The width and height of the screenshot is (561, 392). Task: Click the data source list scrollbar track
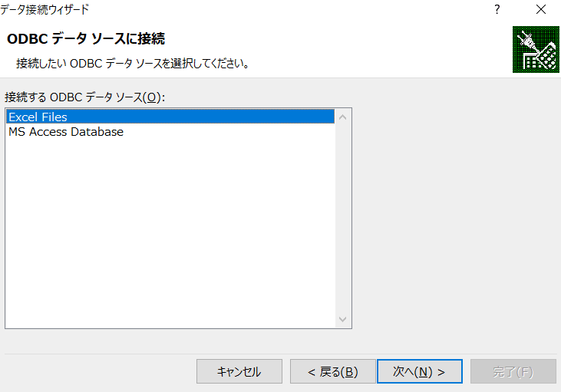point(343,219)
